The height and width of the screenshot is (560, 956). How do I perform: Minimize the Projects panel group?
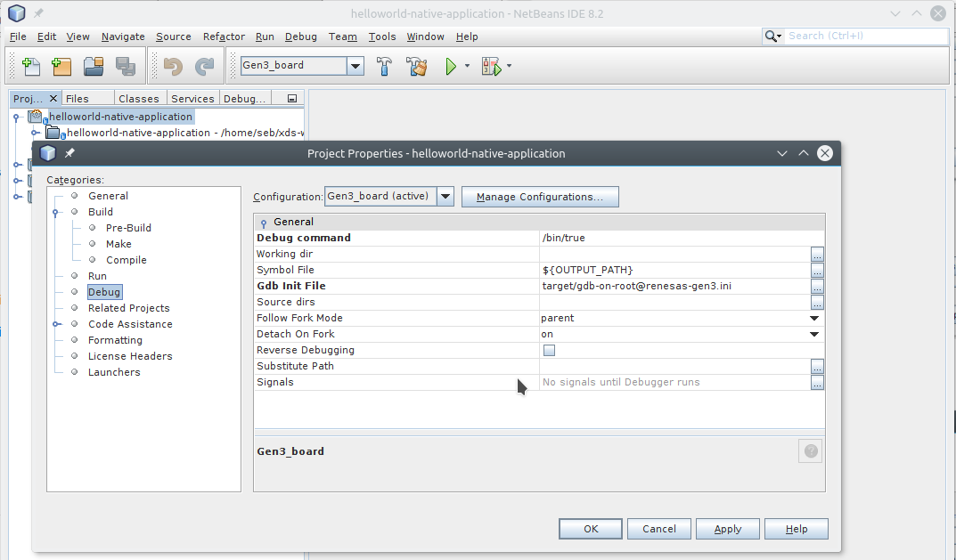(x=292, y=98)
